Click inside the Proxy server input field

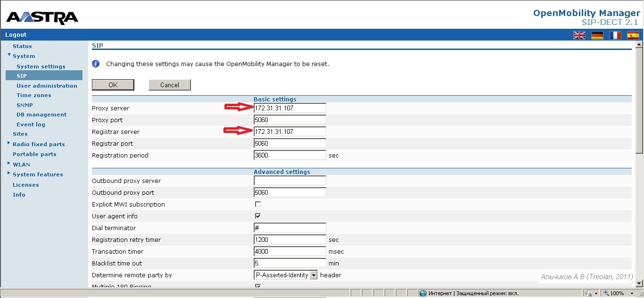(289, 108)
